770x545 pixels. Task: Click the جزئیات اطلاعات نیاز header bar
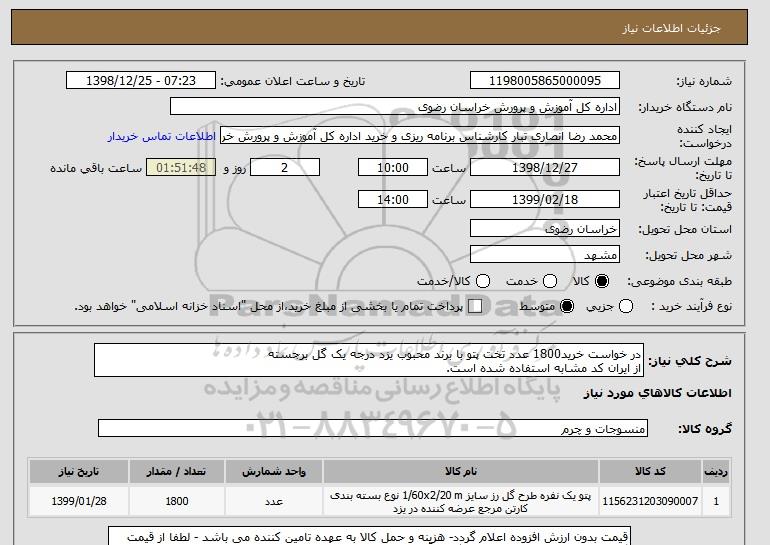tap(379, 27)
